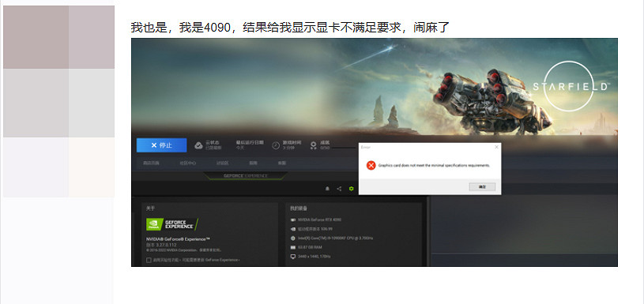644x304 pixels.
Task: Click the 'NVIDIA GeForce Experience' product name
Action: point(179,239)
